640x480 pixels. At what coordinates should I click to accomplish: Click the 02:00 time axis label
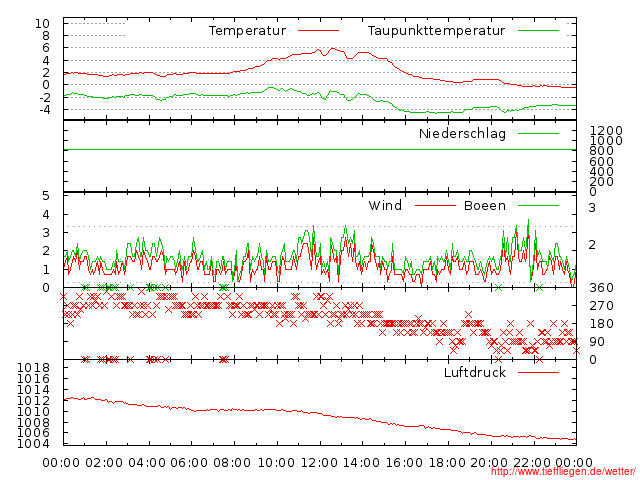[x=104, y=462]
